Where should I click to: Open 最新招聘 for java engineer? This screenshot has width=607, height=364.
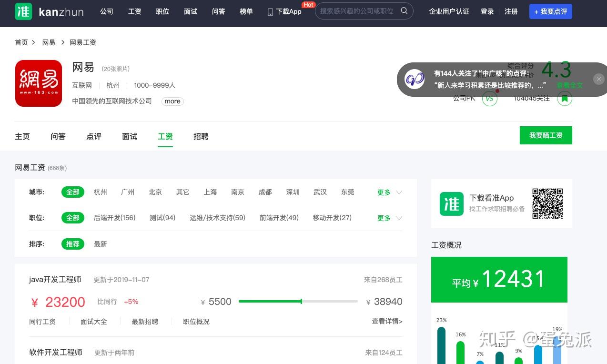tap(145, 322)
